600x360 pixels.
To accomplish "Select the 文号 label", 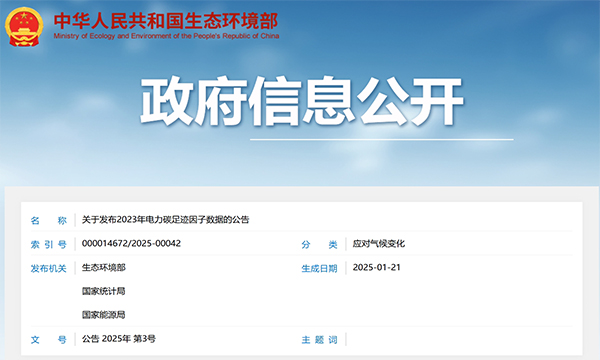I will pos(49,339).
